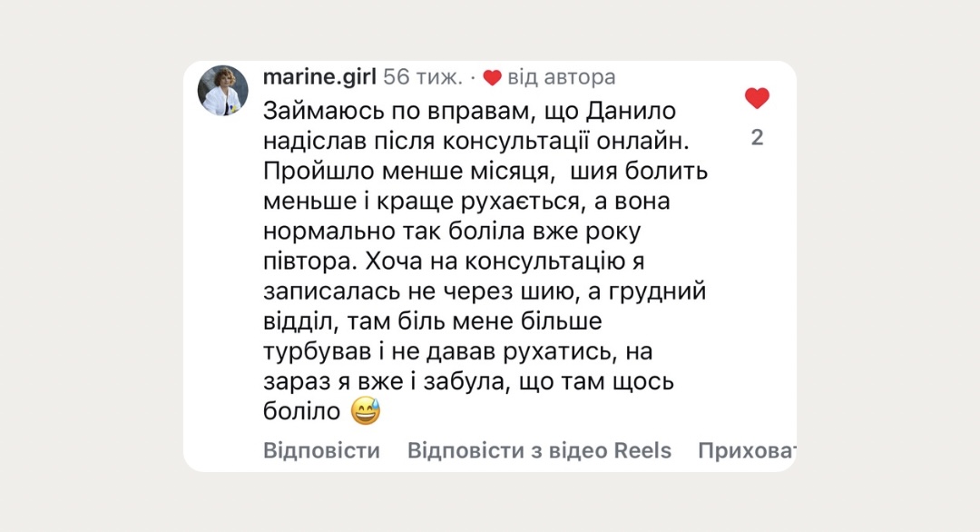980x532 pixels.
Task: Click the sweat-smile emoji ending the comment
Action: click(365, 411)
